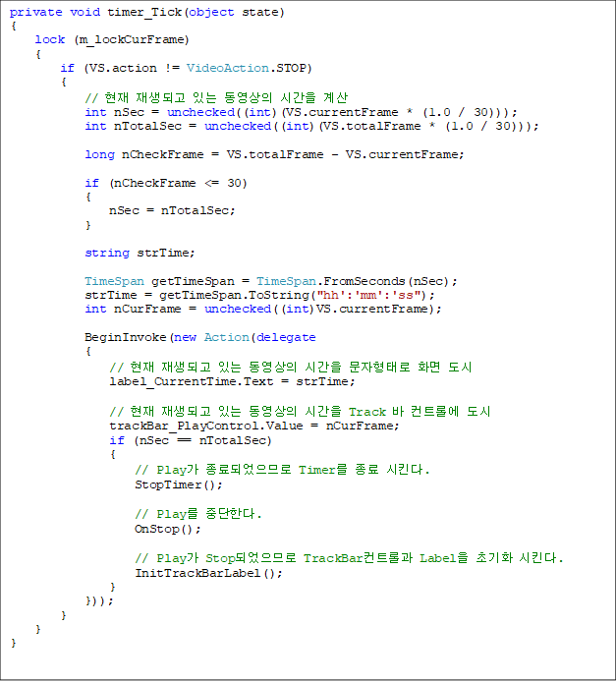616x683 pixels.
Task: Click the "int nTotalSec = unchecked" declaration line
Action: (x=311, y=127)
